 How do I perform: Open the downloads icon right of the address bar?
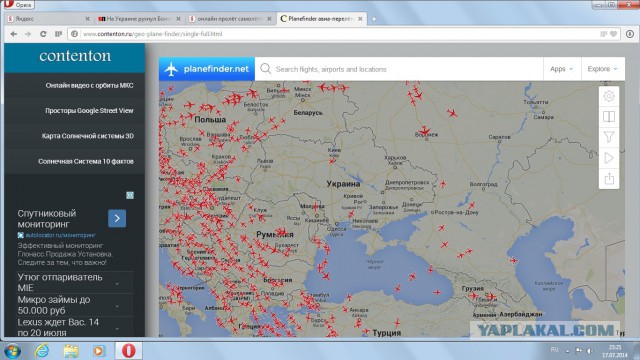click(630, 34)
